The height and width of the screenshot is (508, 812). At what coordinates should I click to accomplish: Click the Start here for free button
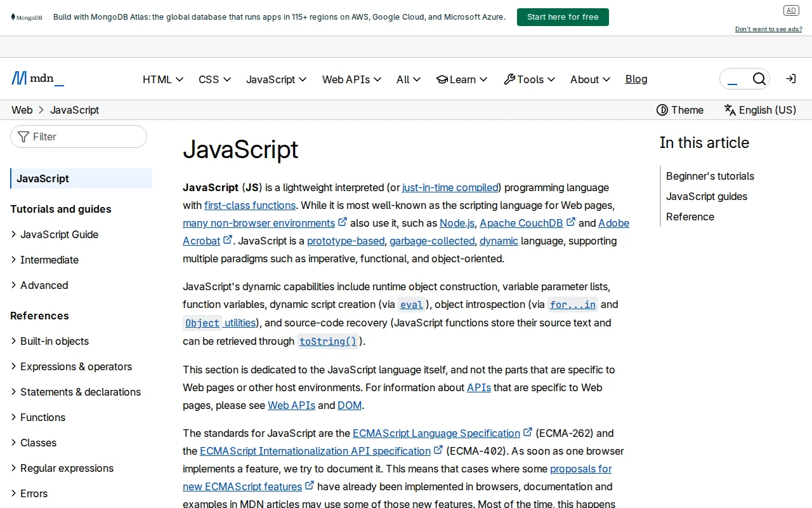562,17
